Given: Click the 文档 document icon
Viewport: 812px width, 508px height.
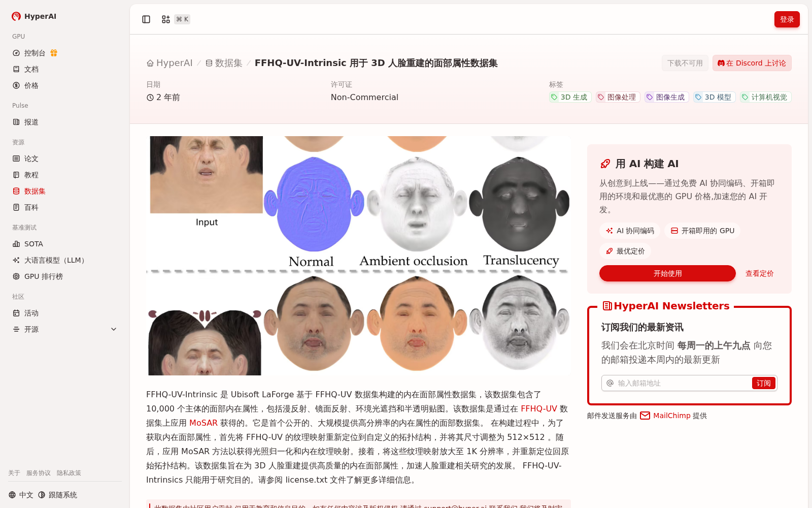Looking at the screenshot, I should click(x=16, y=69).
